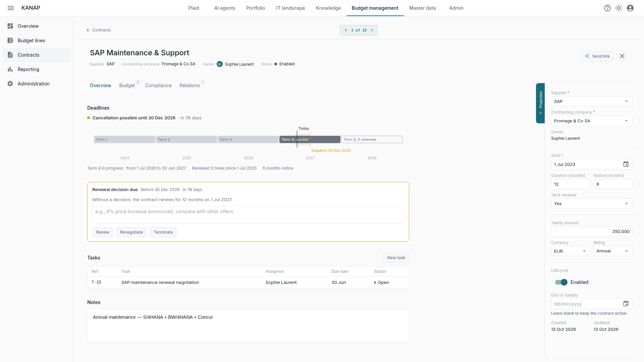Go to next contract with right chevron
This screenshot has height=362, width=644.
pos(372,30)
